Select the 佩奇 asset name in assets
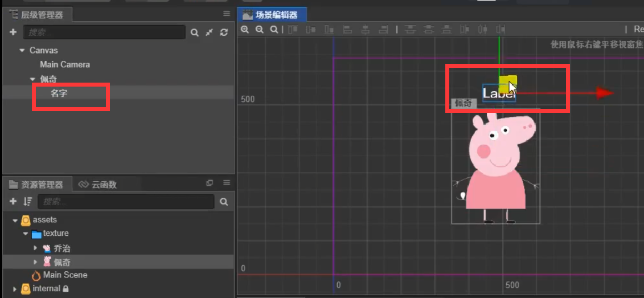This screenshot has height=298, width=644. (x=62, y=262)
